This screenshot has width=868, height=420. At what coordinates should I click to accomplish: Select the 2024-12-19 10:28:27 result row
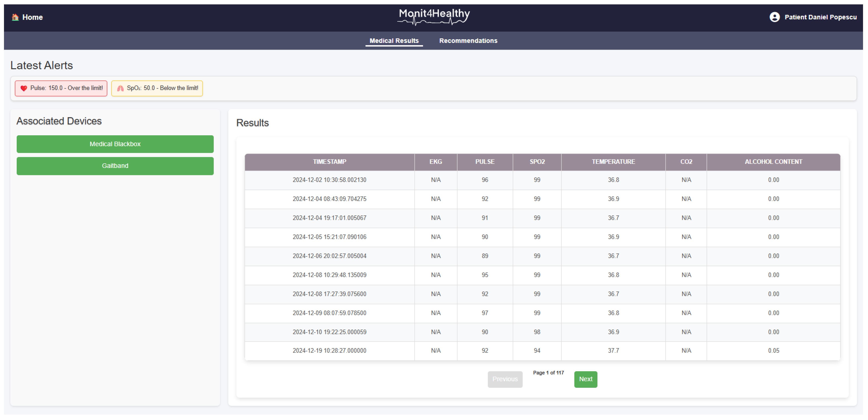coord(329,351)
